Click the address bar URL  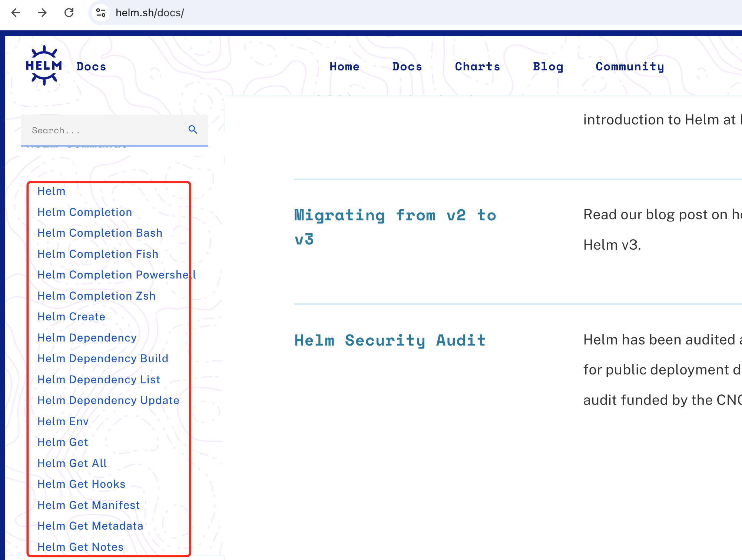[150, 13]
